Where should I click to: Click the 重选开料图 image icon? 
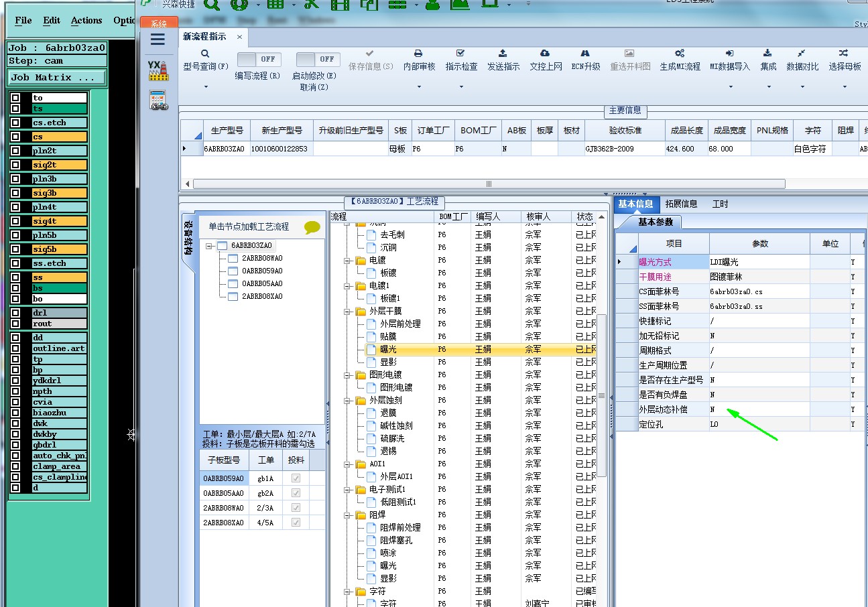[629, 54]
